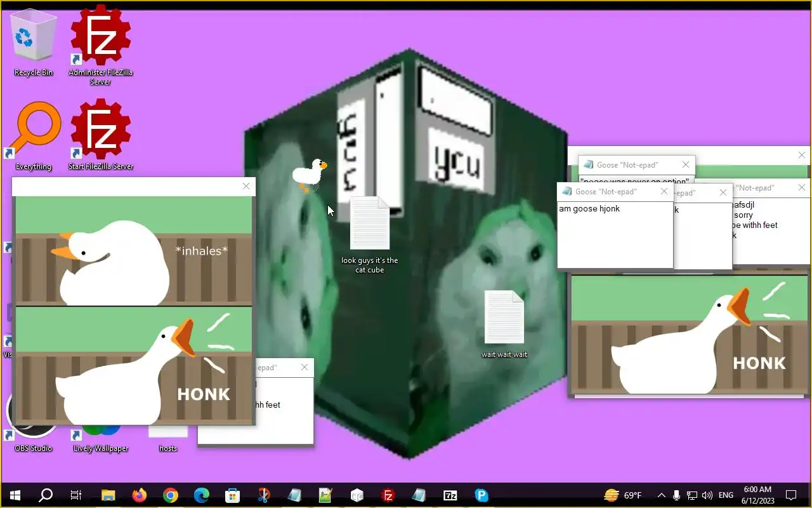
Task: Close the 'peace was never an option' Not-epad
Action: coord(686,165)
